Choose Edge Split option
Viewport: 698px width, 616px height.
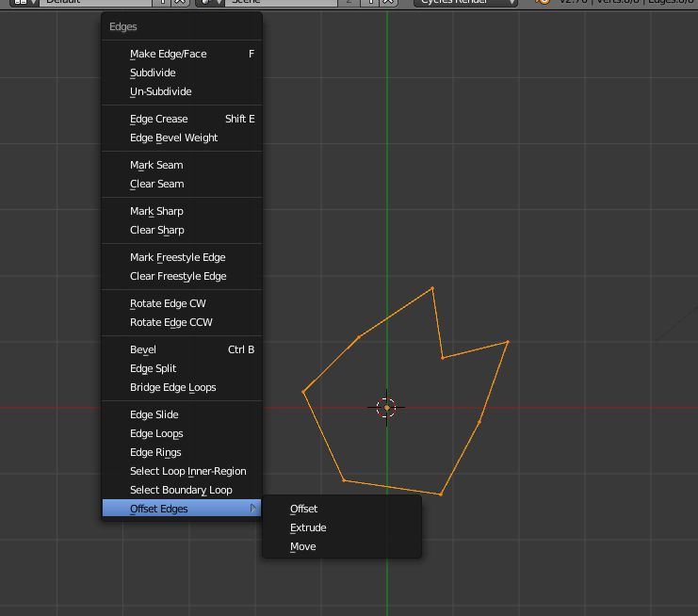(x=182, y=368)
